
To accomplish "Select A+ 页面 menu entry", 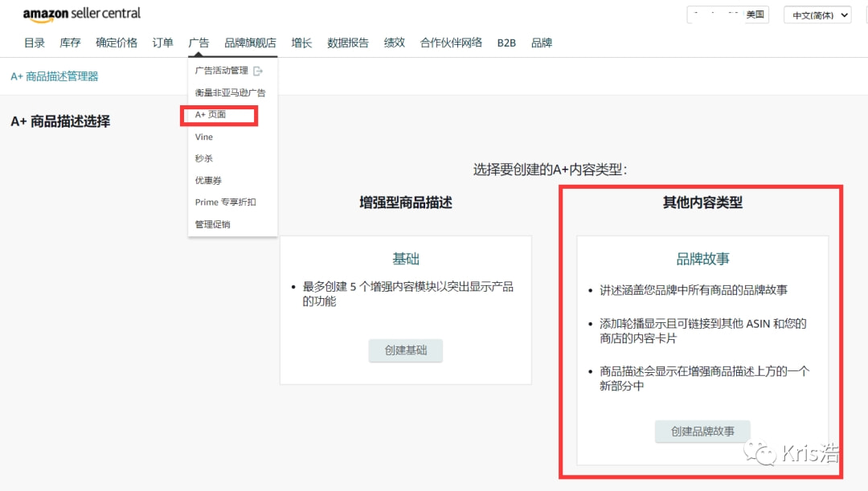I will 211,115.
